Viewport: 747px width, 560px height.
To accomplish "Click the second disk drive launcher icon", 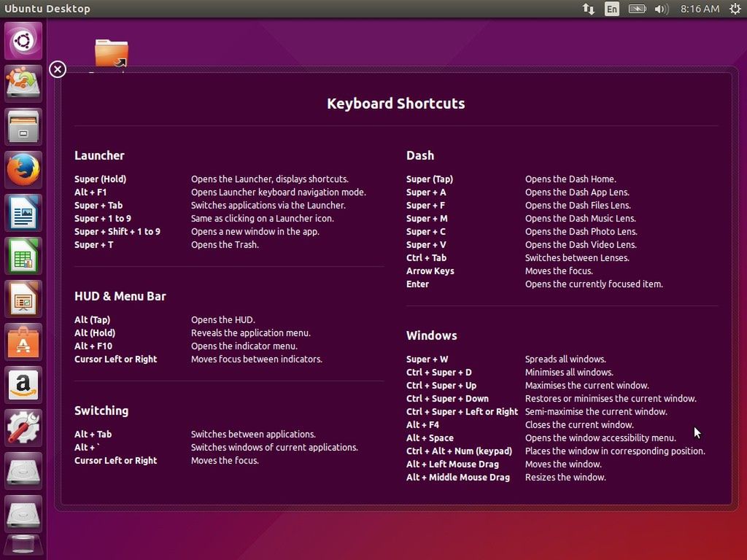I will [x=23, y=514].
